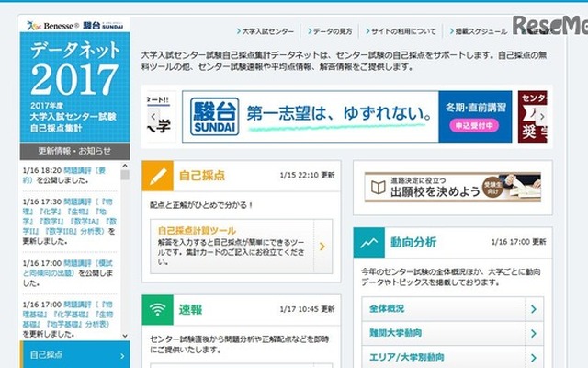Image resolution: width=588 pixels, height=368 pixels.
Task: Open the 1/16 17:30 分析表 news link
Action: click(x=70, y=216)
